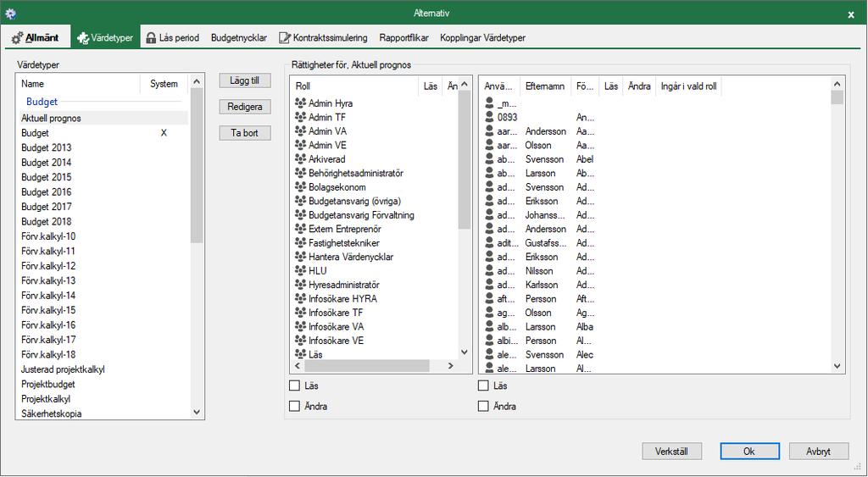Select Projektbudget in Värdetyper list

[x=103, y=384]
